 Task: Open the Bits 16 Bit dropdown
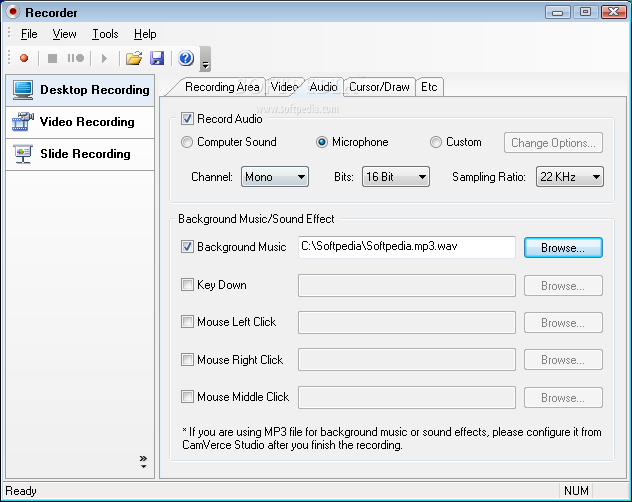[396, 177]
